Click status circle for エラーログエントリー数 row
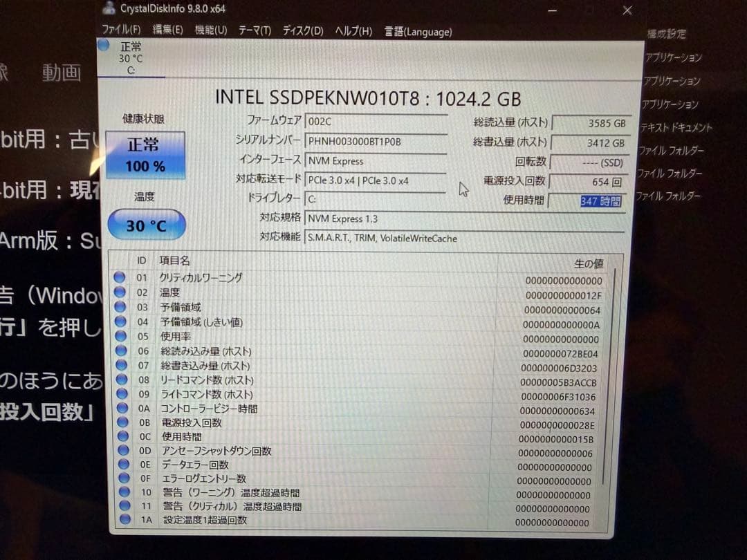The image size is (747, 560). tap(124, 478)
